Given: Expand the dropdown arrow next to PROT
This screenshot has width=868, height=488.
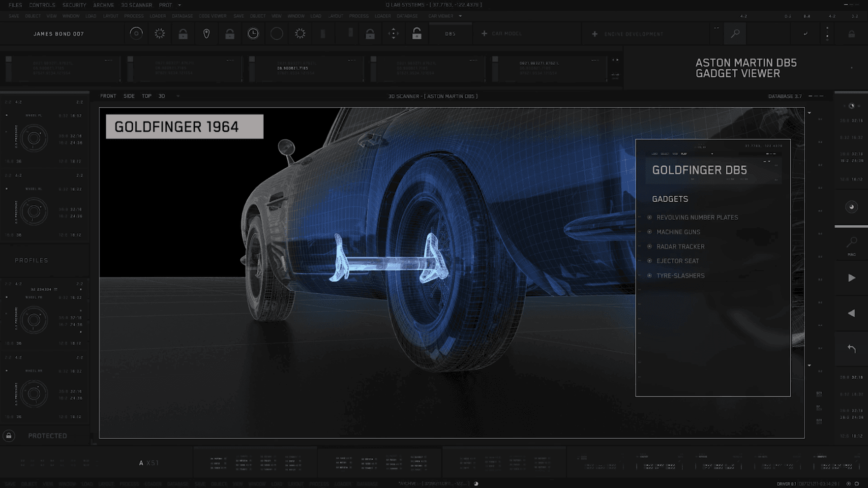Looking at the screenshot, I should click(180, 5).
